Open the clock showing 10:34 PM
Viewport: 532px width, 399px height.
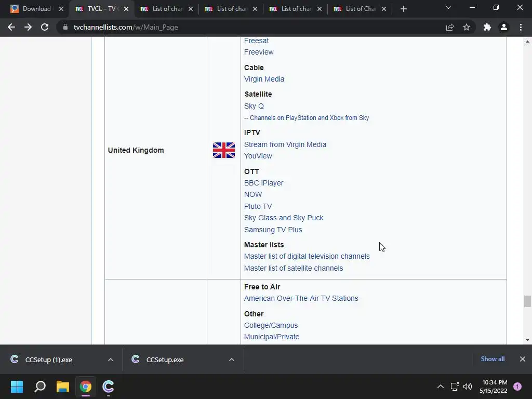[x=494, y=387]
